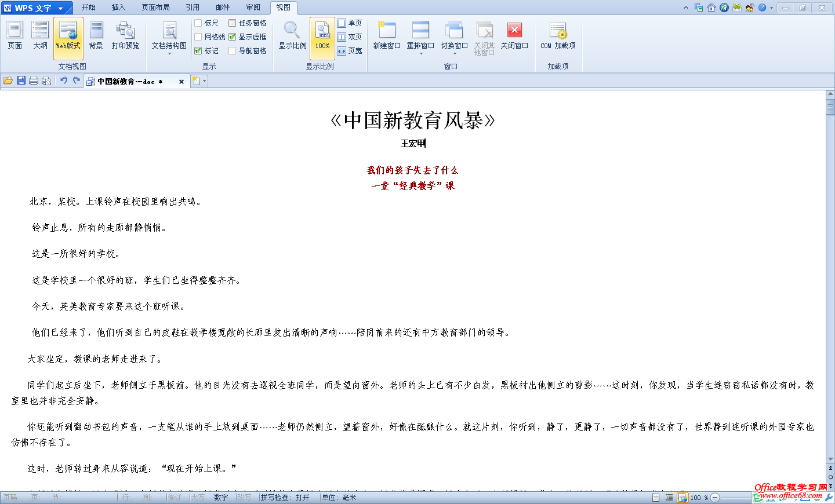Image resolution: width=835 pixels, height=504 pixels.
Task: Select single page (单页) view
Action: (350, 23)
